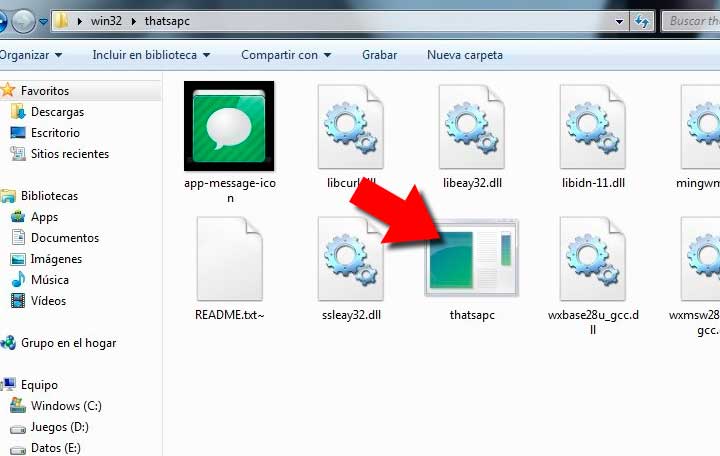
Task: Open Descargas in Favoritos
Action: (x=57, y=112)
